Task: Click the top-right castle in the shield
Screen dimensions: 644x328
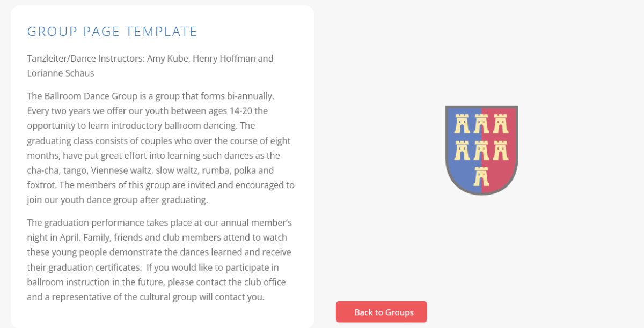Action: pyautogui.click(x=500, y=124)
